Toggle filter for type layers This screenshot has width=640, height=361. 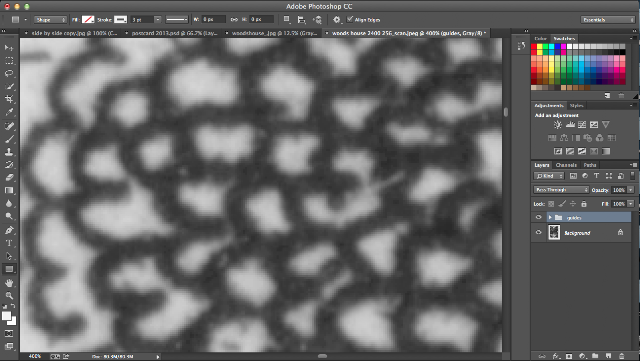tap(596, 176)
